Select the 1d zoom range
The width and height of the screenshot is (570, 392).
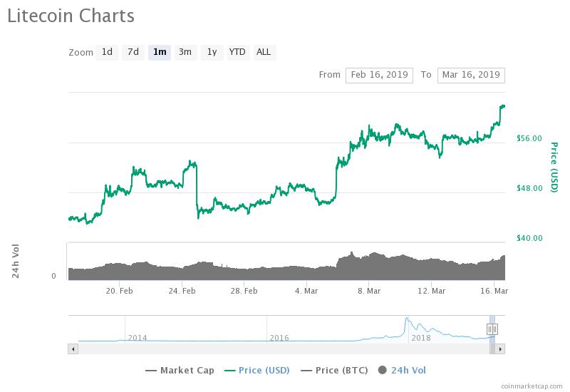pyautogui.click(x=107, y=52)
